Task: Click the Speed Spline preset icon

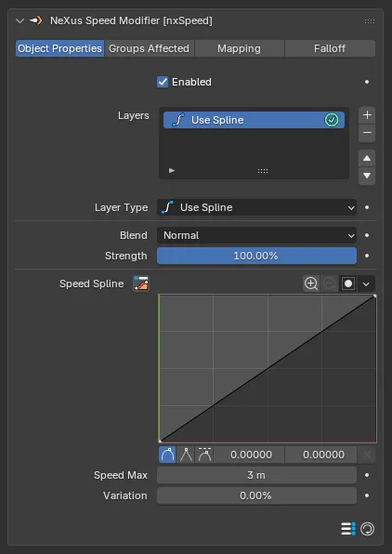Action: pyautogui.click(x=141, y=284)
